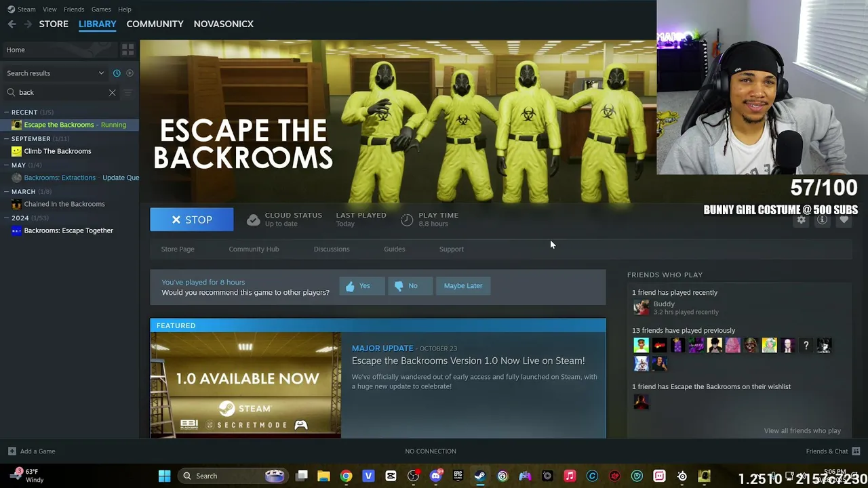This screenshot has width=868, height=488.
Task: Open the NOVASONICX profile tab
Action: coord(224,24)
